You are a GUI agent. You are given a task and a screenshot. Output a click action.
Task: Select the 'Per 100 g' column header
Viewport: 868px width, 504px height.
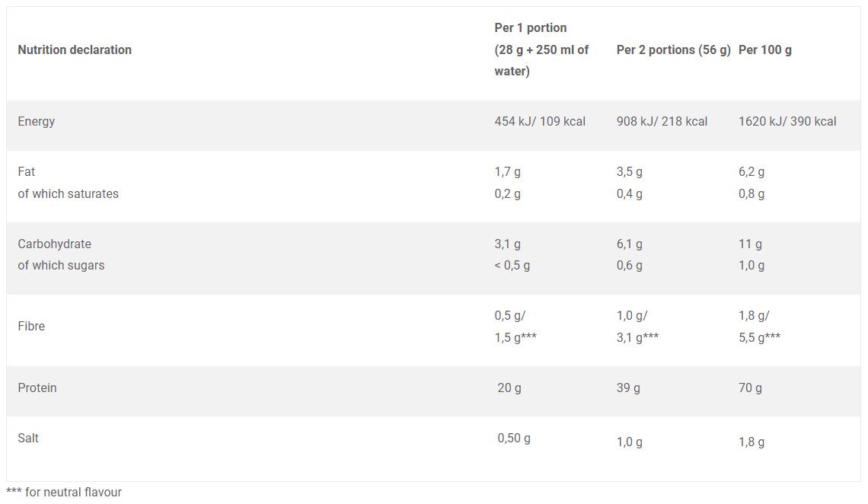(765, 50)
